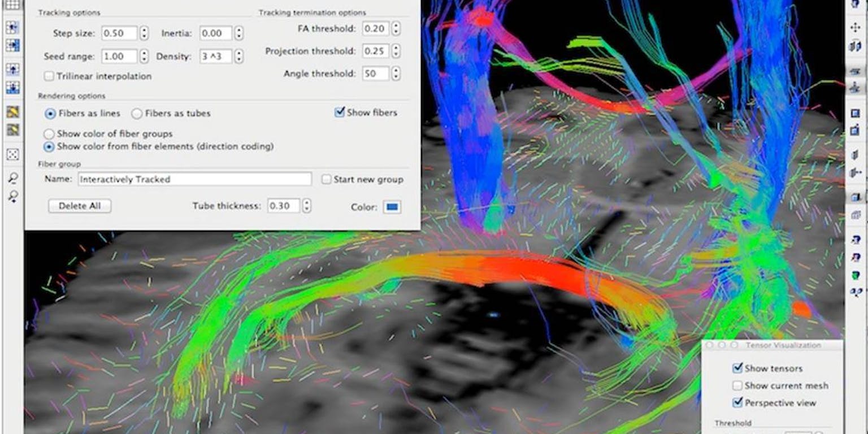Click the dotted square icon in left toolbar
The width and height of the screenshot is (868, 434).
(12, 154)
